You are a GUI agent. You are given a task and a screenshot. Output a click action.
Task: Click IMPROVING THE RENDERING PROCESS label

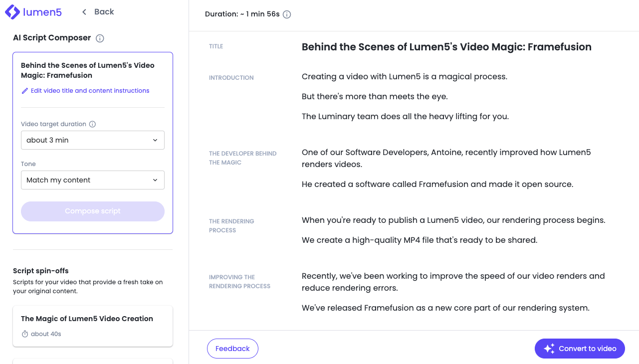coord(240,282)
